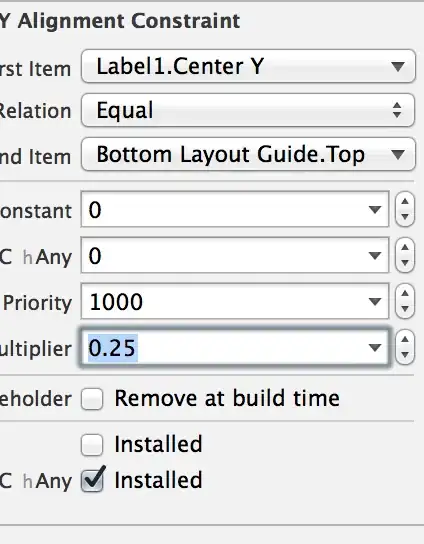Increase hAny constant with stepper up arrow
This screenshot has width=424, height=544.
(x=405, y=248)
